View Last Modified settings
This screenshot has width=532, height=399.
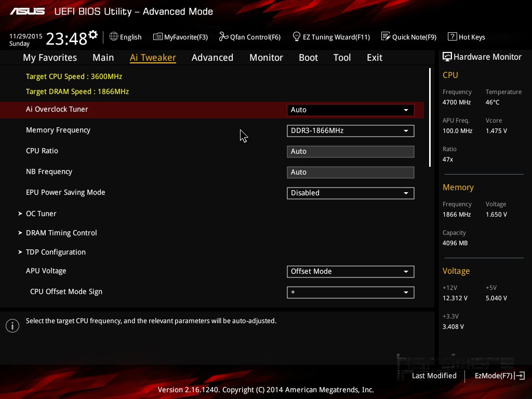[x=434, y=376]
